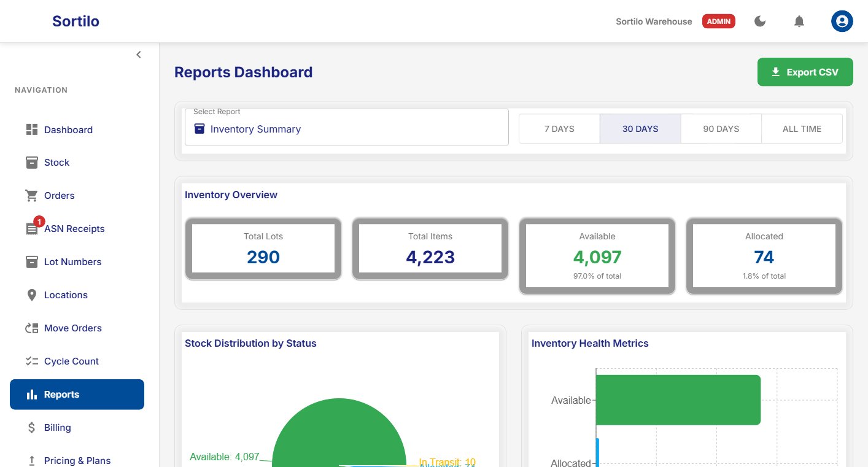
Task: Click the 'Allocated' axis label in Health Metrics
Action: 571,463
